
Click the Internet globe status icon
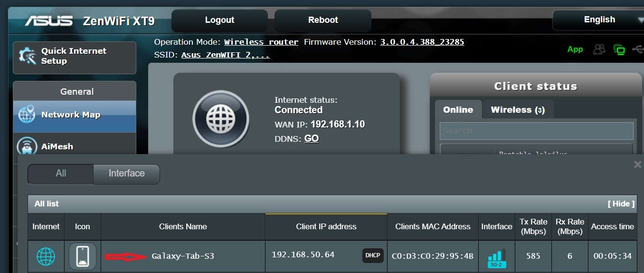tap(220, 118)
